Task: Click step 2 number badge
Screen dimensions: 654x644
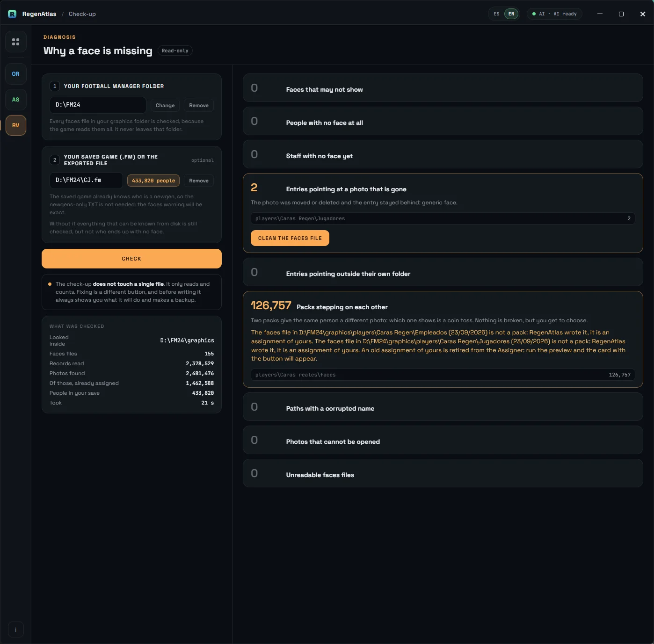Action: point(55,160)
